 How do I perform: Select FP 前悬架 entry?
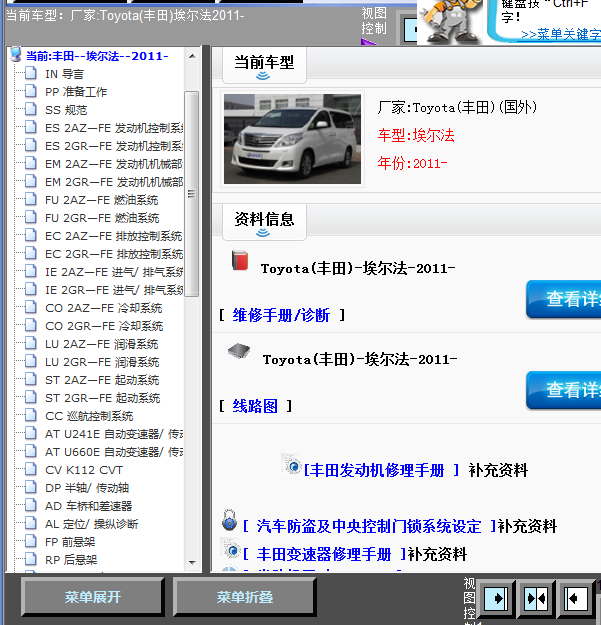coord(70,542)
